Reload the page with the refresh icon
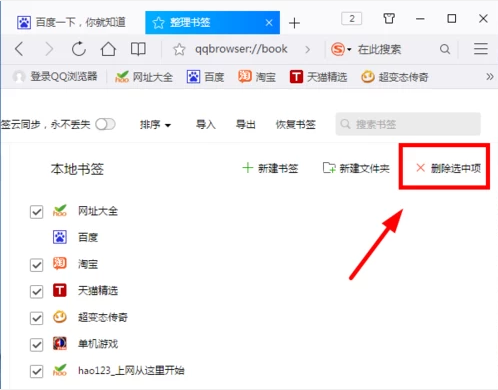498x390 pixels. pyautogui.click(x=79, y=49)
